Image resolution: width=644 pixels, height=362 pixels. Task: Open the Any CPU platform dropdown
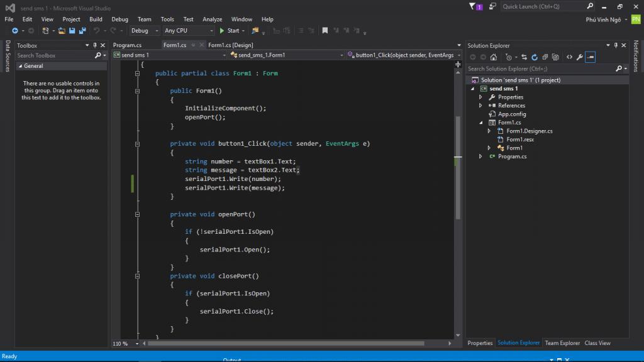(x=188, y=30)
